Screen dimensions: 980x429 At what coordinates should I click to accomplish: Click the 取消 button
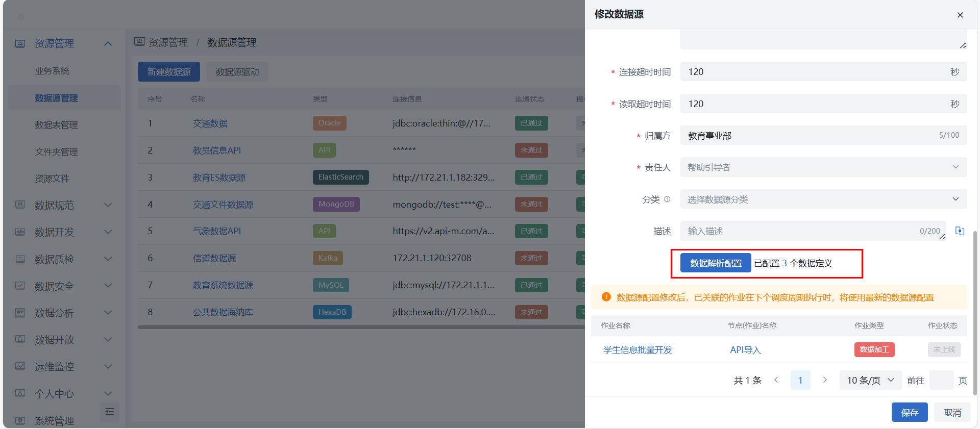pos(952,412)
